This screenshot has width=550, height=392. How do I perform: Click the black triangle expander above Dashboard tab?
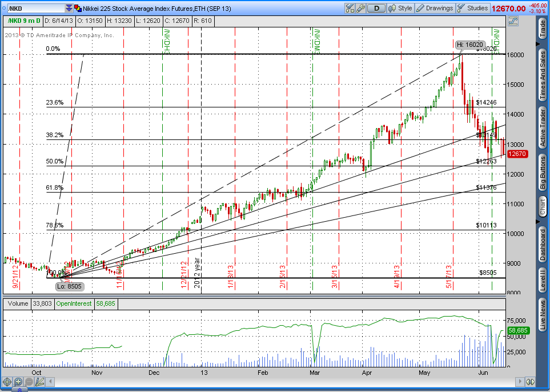tap(538, 222)
